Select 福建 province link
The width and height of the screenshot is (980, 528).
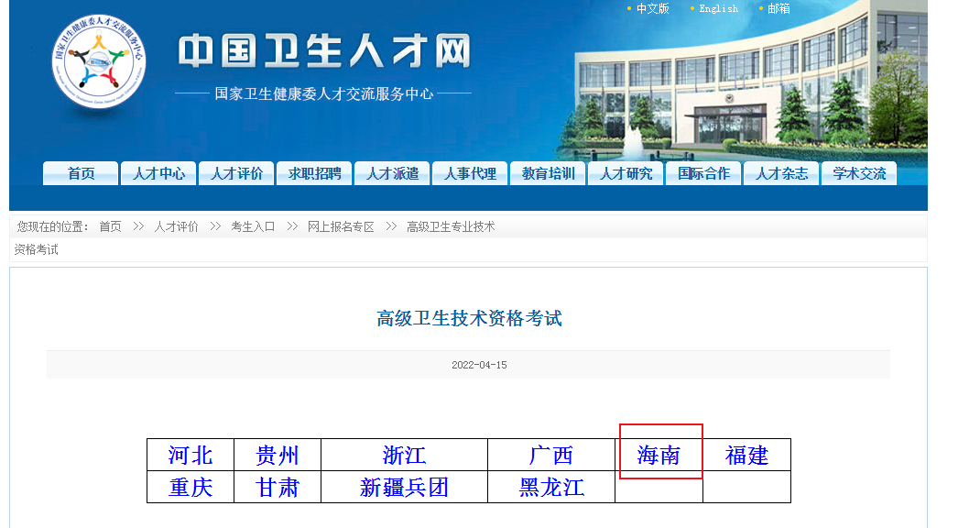coord(746,455)
